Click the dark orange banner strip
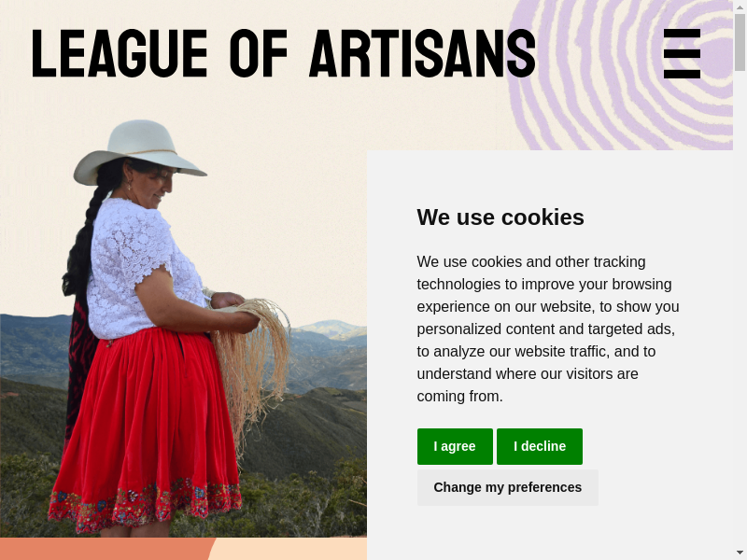Viewport: 747px width, 560px height. coord(105,549)
